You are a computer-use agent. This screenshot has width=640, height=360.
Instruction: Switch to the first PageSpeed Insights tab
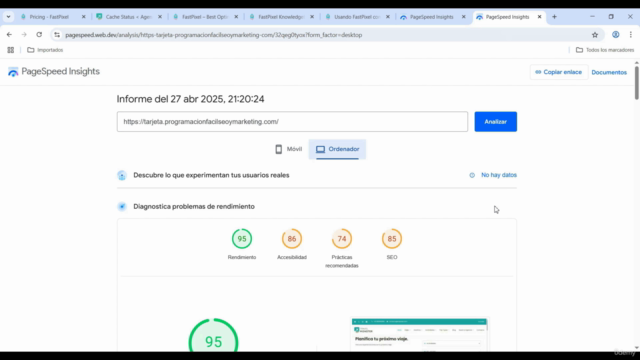pyautogui.click(x=432, y=17)
